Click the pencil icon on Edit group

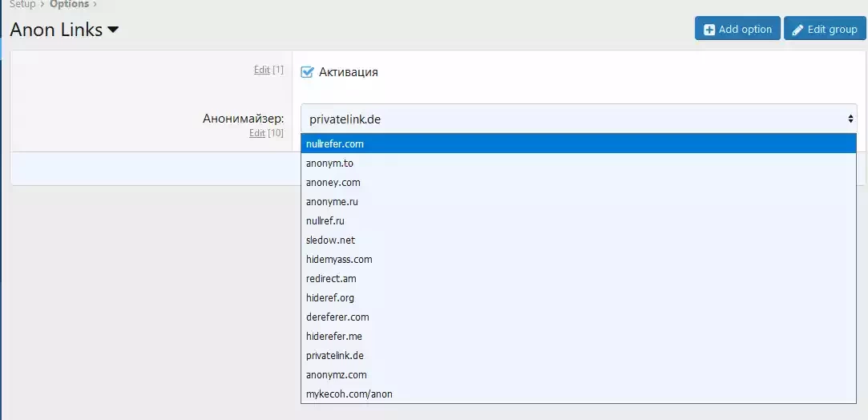[x=797, y=30]
